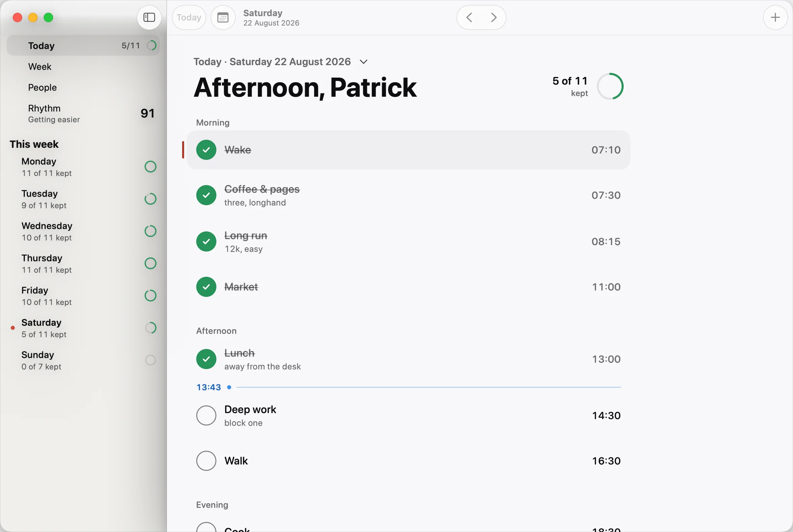Viewport: 793px width, 532px height.
Task: Go to the previous day arrow
Action: click(469, 17)
